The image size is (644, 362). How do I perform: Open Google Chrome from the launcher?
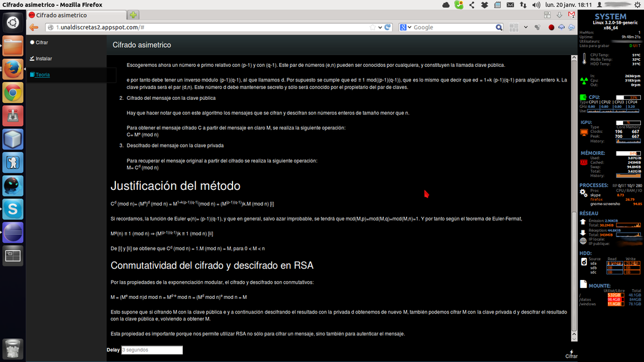coord(13,92)
